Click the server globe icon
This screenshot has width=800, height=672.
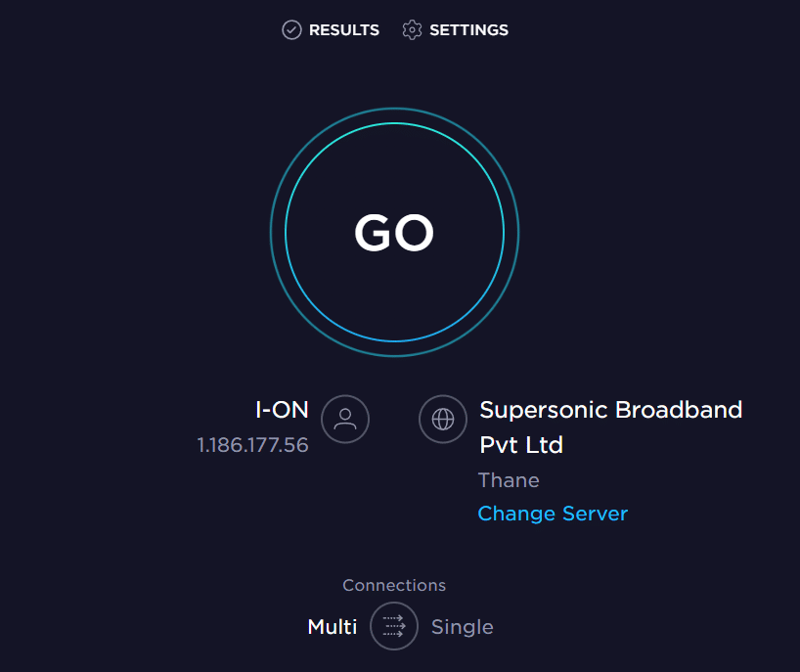point(443,420)
